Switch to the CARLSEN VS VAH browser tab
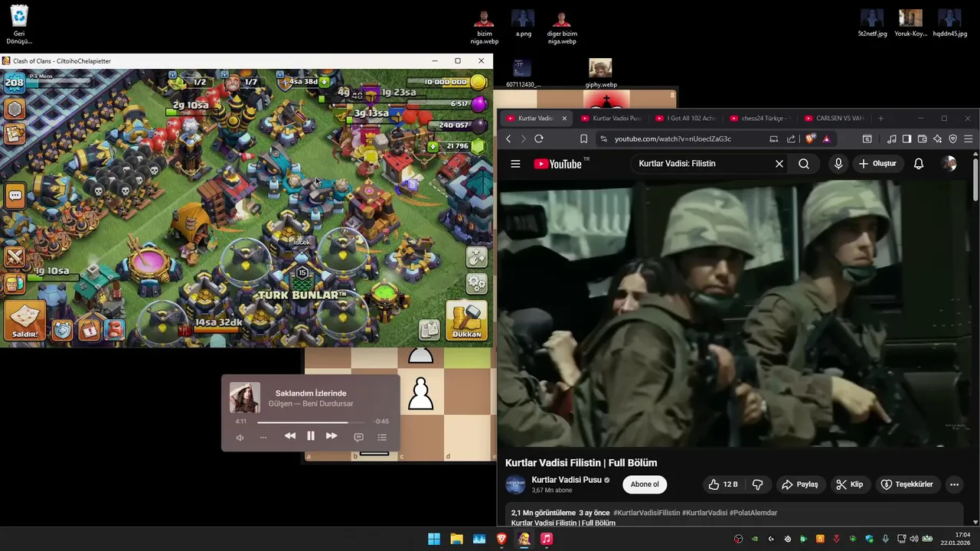980x551 pixels. pyautogui.click(x=835, y=119)
